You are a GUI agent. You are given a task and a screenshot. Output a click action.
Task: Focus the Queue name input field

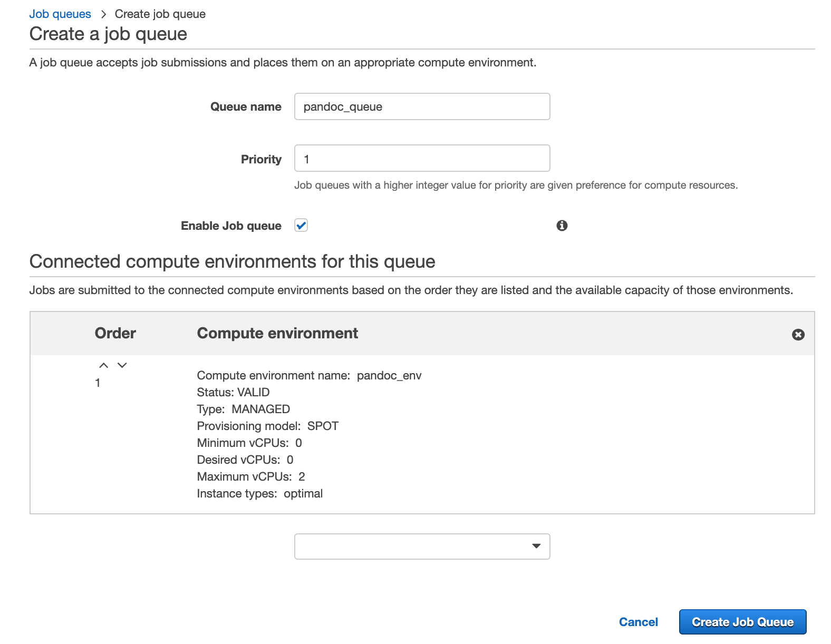pos(422,106)
